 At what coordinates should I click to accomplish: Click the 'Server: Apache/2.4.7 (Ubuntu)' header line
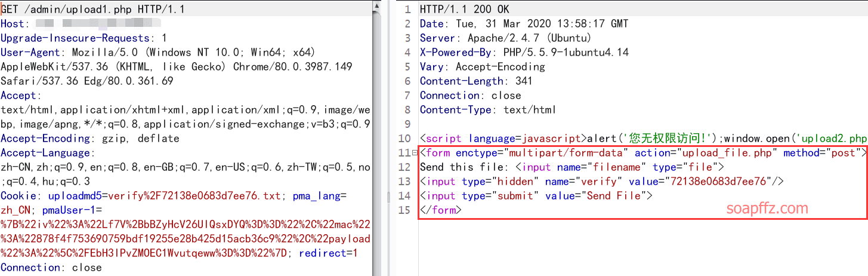click(506, 38)
